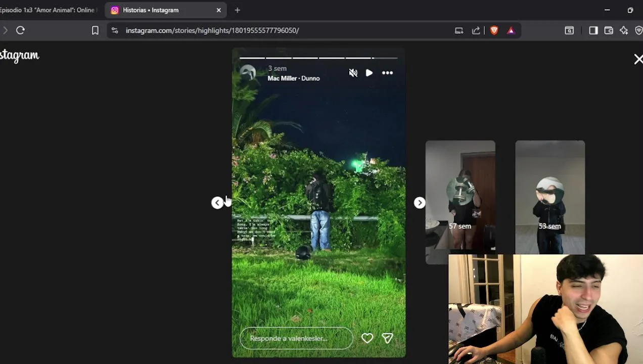
Task: Click the Instagram logo
Action: (x=19, y=56)
